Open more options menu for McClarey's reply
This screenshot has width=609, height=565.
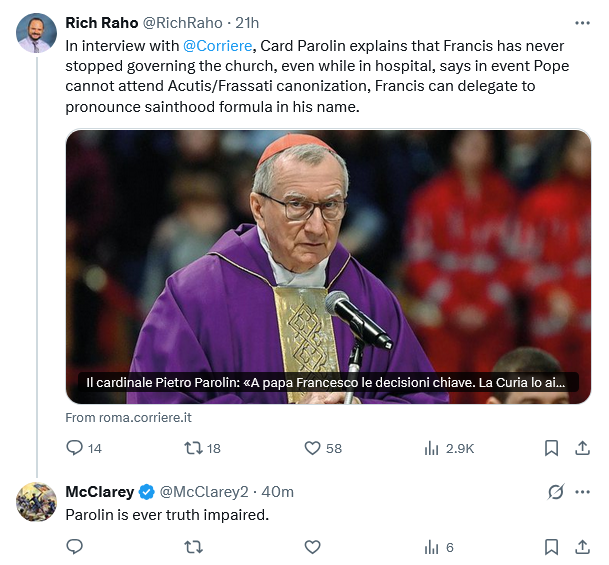click(x=582, y=492)
